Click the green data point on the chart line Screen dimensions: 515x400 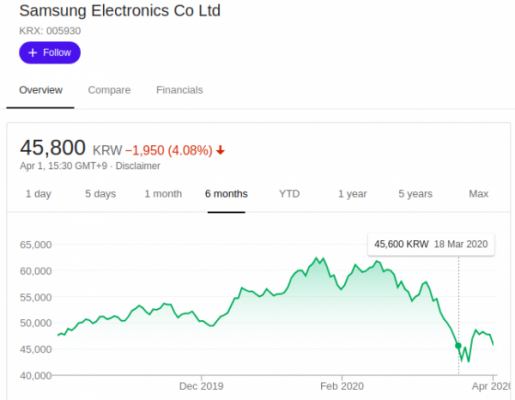(458, 346)
